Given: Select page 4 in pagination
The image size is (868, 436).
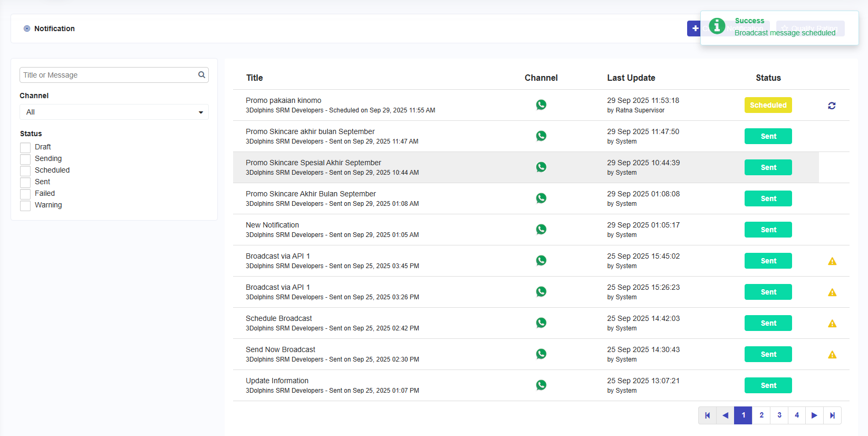Looking at the screenshot, I should tap(797, 415).
